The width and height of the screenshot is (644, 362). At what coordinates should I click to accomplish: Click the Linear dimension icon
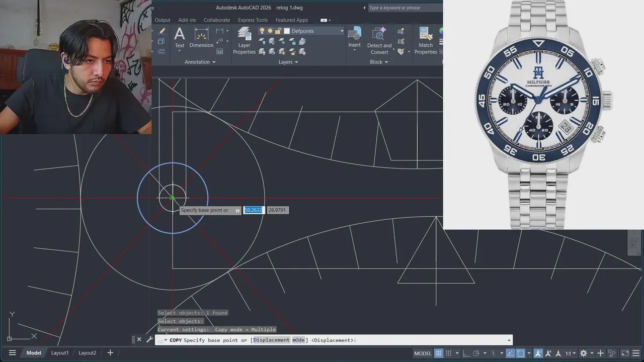[x=219, y=31]
